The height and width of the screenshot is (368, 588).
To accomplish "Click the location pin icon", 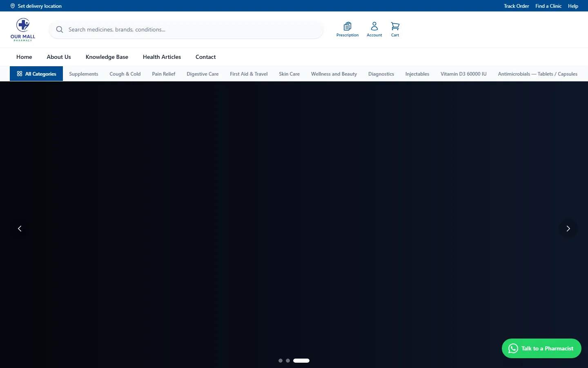I will tap(13, 6).
